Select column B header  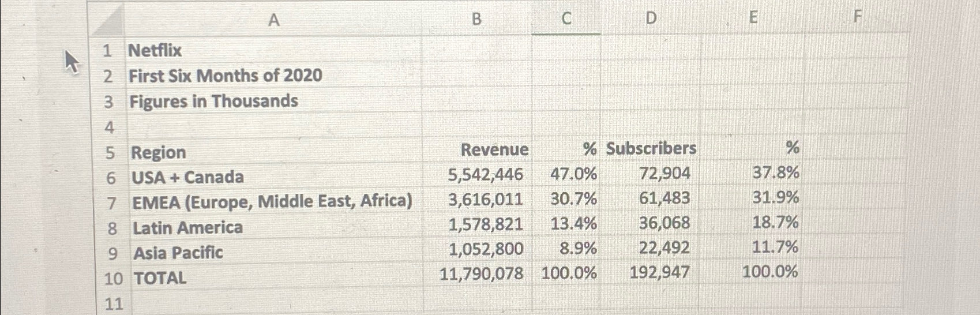coord(476,19)
